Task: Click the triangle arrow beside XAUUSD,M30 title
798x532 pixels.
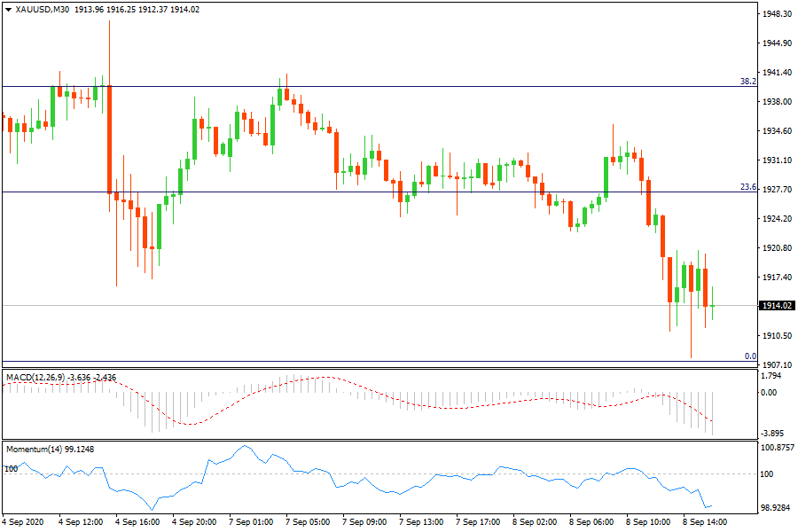Action: point(9,10)
